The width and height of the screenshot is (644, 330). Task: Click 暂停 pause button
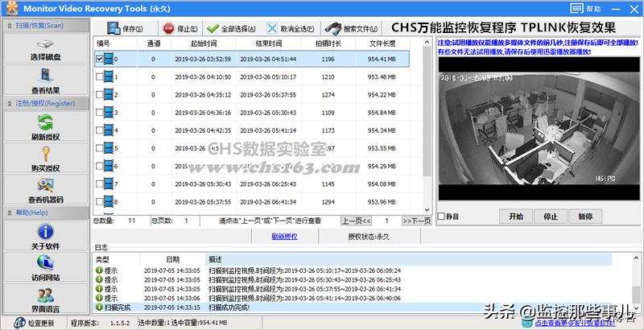(585, 217)
